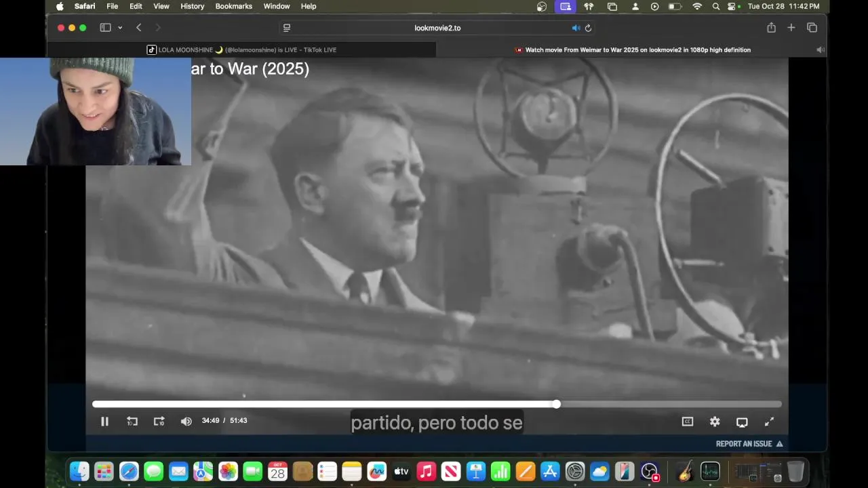Open the video player settings gear
Viewport: 868px width, 488px height.
[x=715, y=422]
